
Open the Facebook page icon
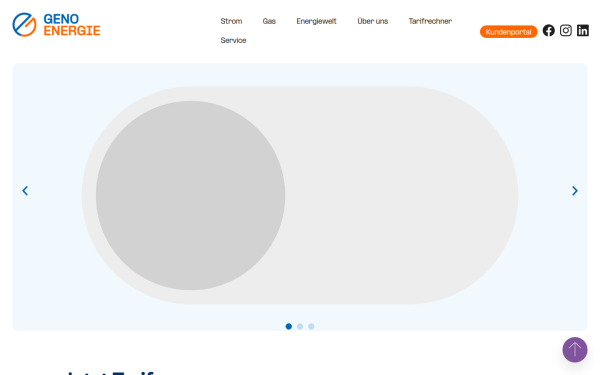point(548,31)
